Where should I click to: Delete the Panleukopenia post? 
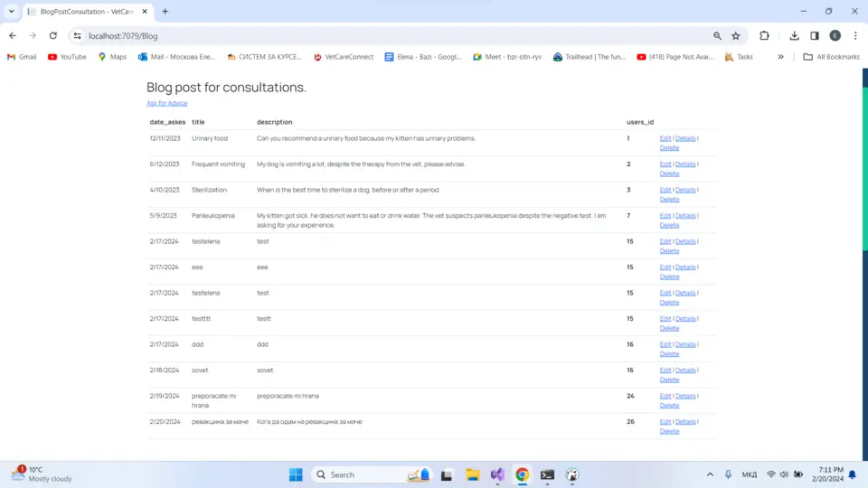pos(669,225)
